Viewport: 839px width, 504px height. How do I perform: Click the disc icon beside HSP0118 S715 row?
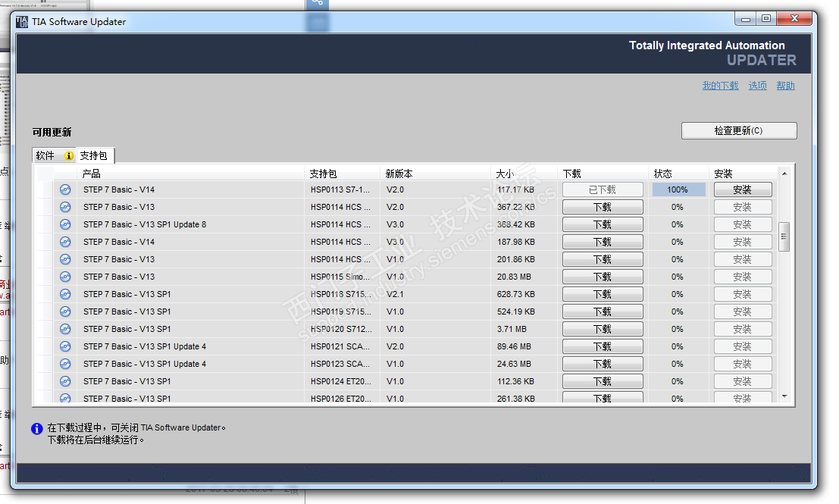pos(65,294)
